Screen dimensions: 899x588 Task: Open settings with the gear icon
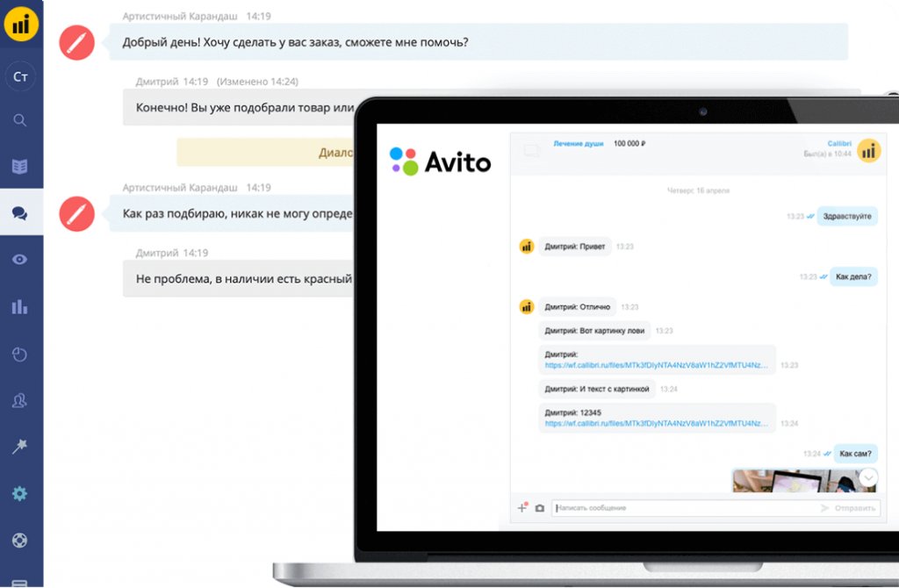(x=21, y=493)
